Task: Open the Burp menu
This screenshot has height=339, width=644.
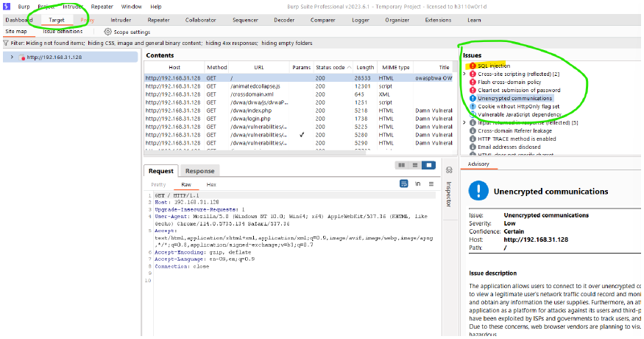Action: 24,7
